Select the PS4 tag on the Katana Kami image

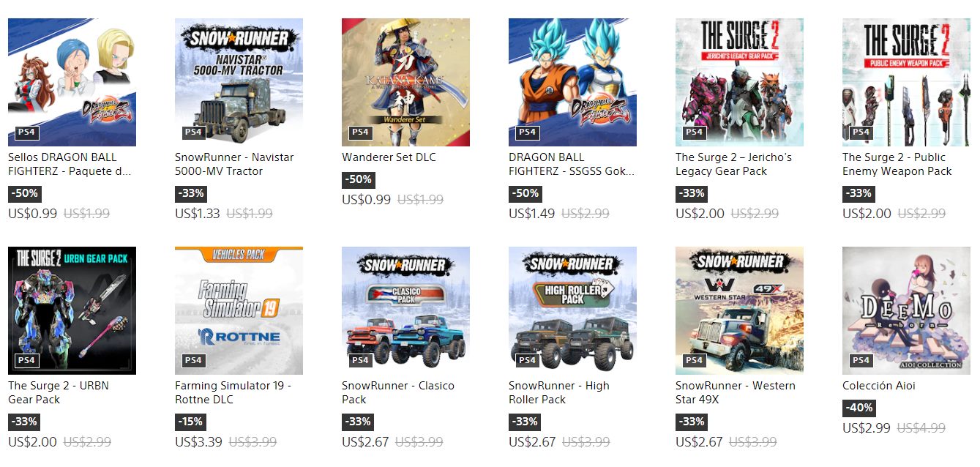[x=360, y=132]
